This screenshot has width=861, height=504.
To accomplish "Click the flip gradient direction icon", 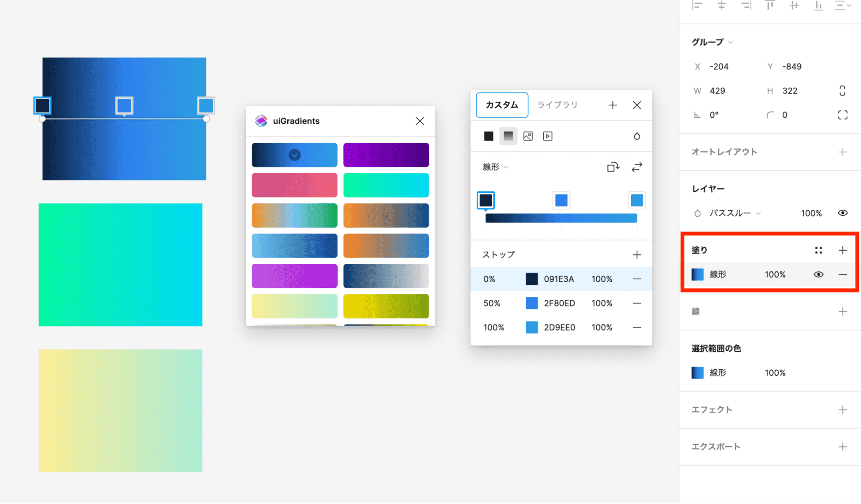I will [637, 167].
